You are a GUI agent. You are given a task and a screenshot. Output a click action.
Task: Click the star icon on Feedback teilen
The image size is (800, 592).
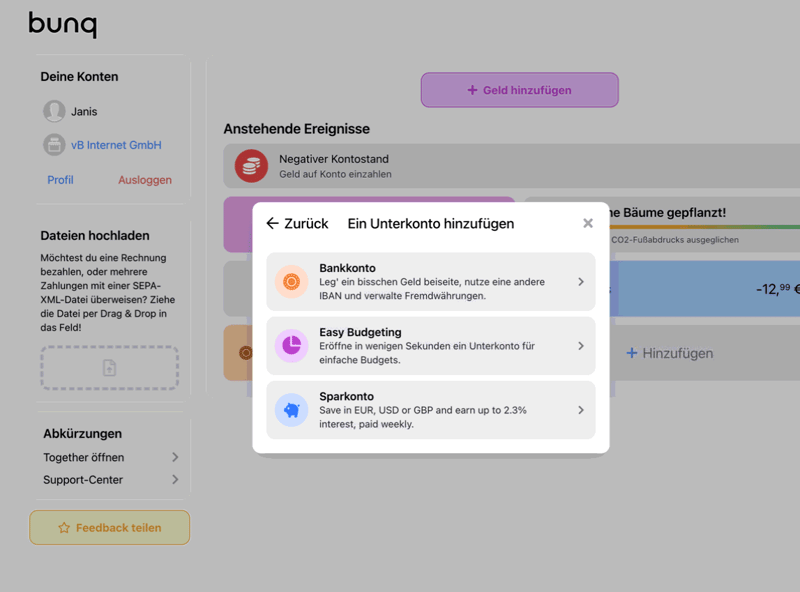64,528
